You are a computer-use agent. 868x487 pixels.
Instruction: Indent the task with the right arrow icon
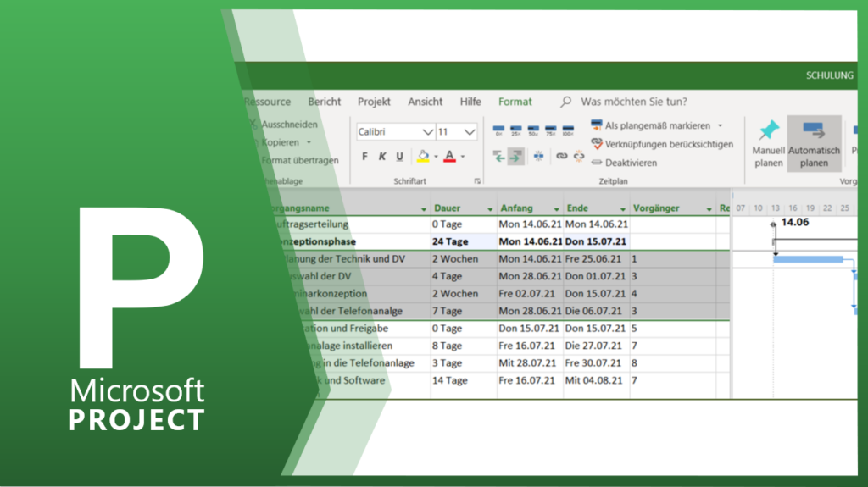click(x=516, y=157)
